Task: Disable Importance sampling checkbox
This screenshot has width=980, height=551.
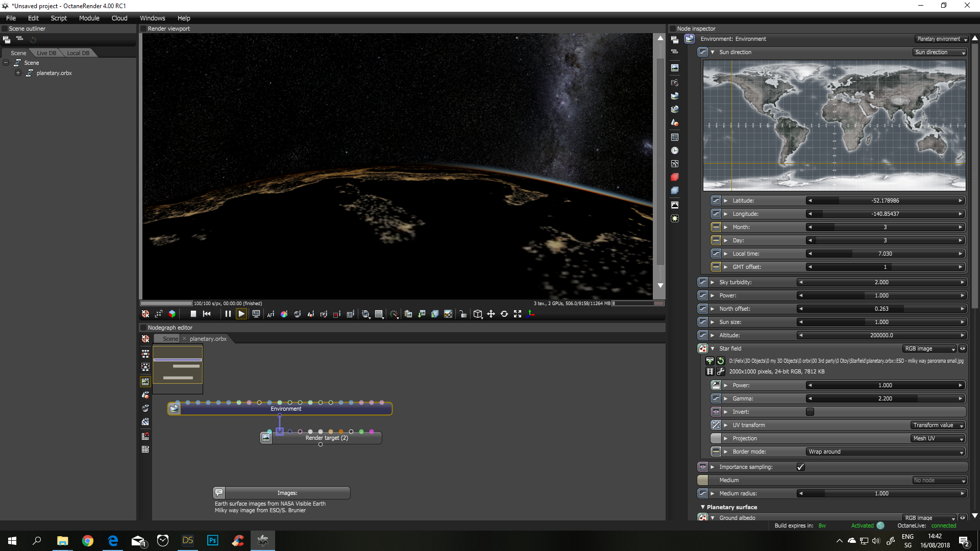Action: point(800,467)
